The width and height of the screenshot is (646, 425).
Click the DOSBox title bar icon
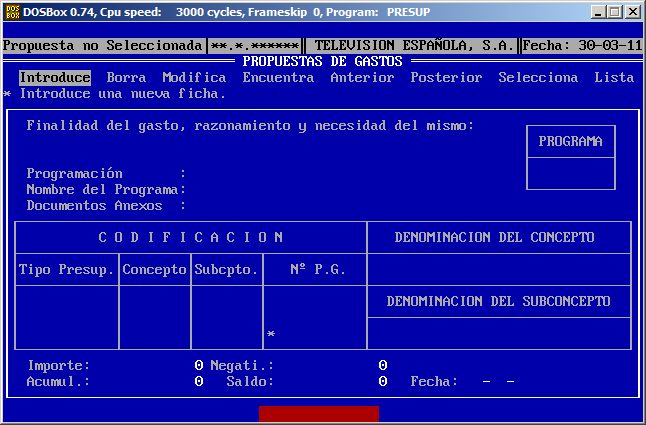(x=11, y=11)
